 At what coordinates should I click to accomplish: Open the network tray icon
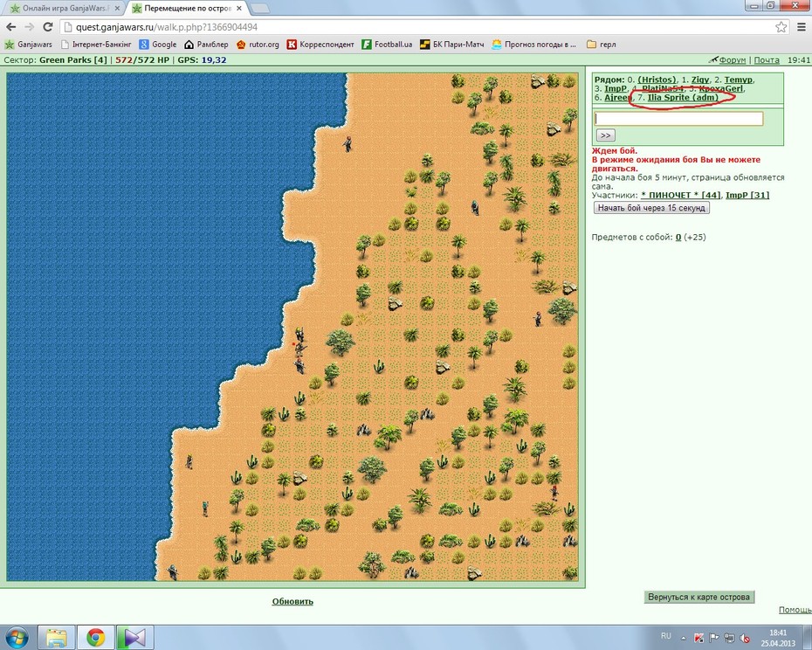point(729,638)
